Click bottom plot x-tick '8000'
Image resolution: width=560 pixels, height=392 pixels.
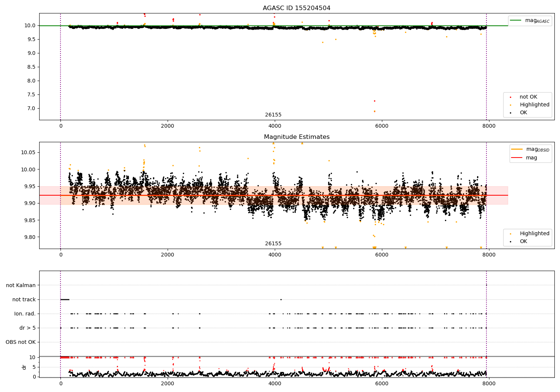pyautogui.click(x=489, y=384)
